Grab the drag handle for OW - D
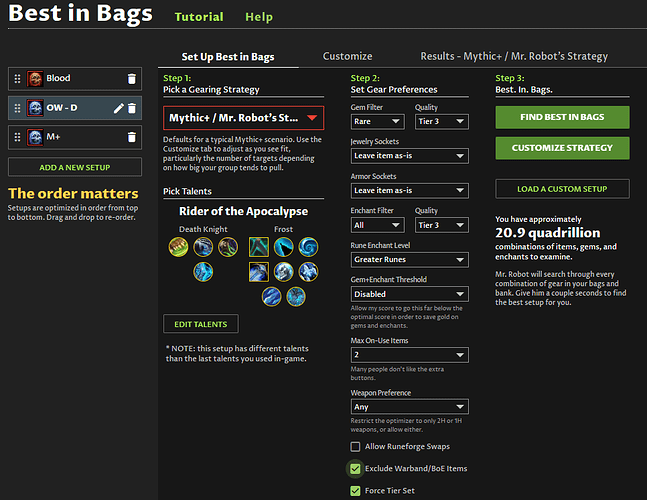Viewport: 647px width, 500px height. (17, 108)
